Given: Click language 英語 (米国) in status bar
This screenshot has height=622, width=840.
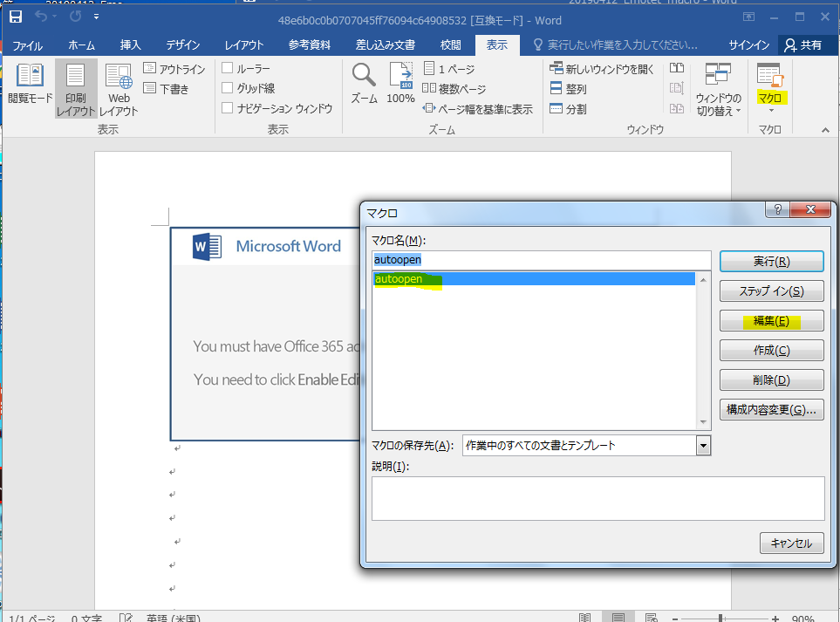Looking at the screenshot, I should click(x=173, y=619).
